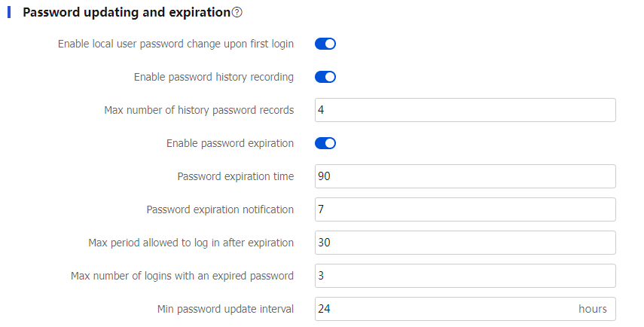Click the Max number of history password records label
This screenshot has width=644, height=327.
tap(199, 110)
